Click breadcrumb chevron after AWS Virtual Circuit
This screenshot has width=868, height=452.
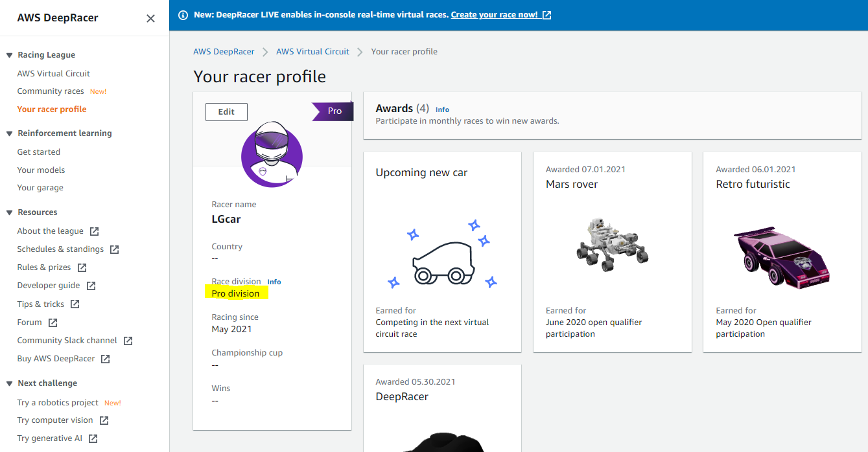tap(360, 52)
